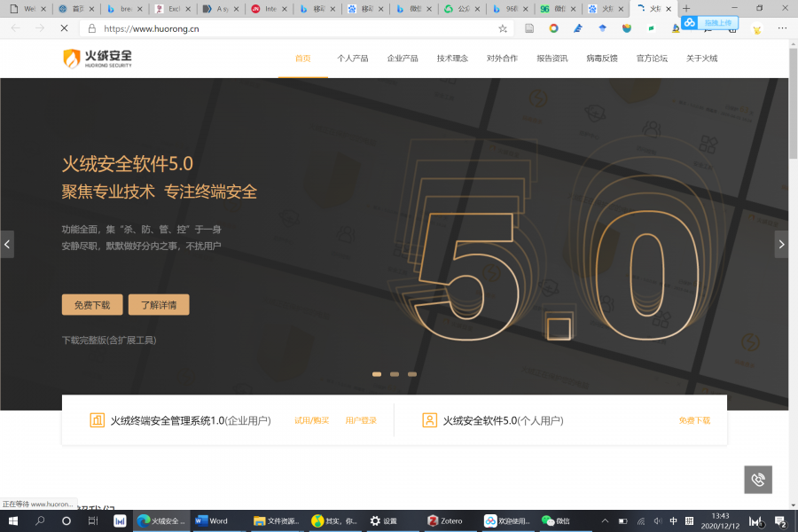Click the browser back arrow
This screenshot has width=798, height=532.
[x=15, y=28]
